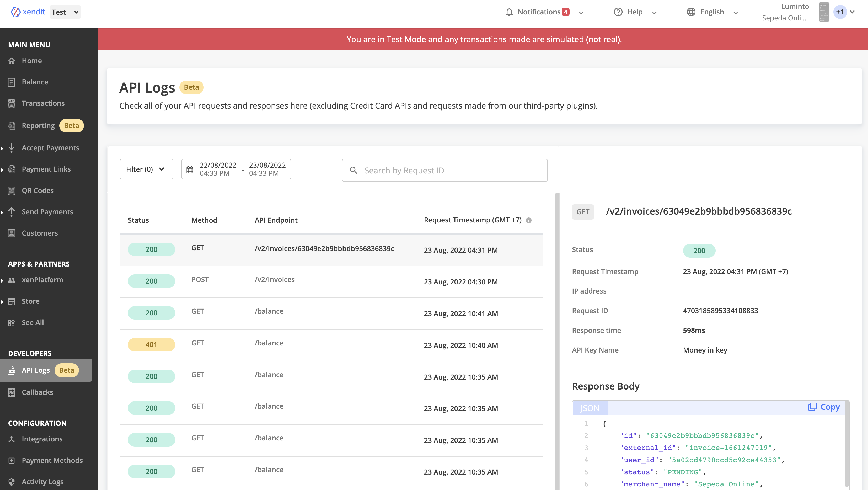Expand the Help menu chevron

tap(654, 13)
